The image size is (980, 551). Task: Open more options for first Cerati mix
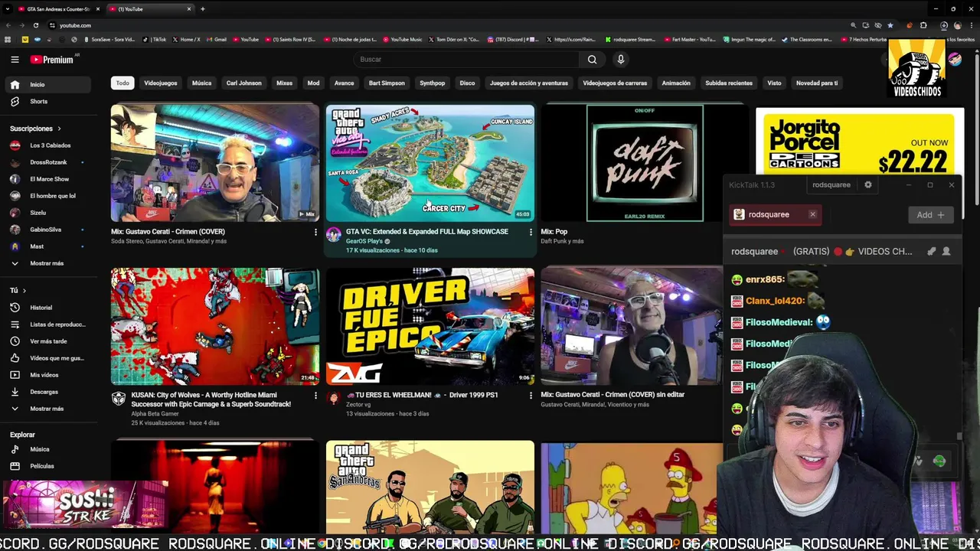(x=315, y=232)
